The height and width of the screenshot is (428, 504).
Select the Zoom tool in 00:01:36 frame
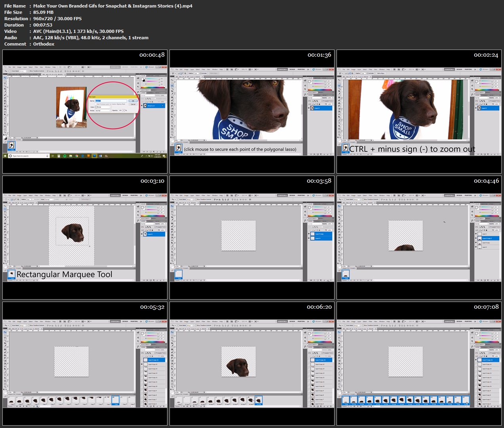(172, 135)
